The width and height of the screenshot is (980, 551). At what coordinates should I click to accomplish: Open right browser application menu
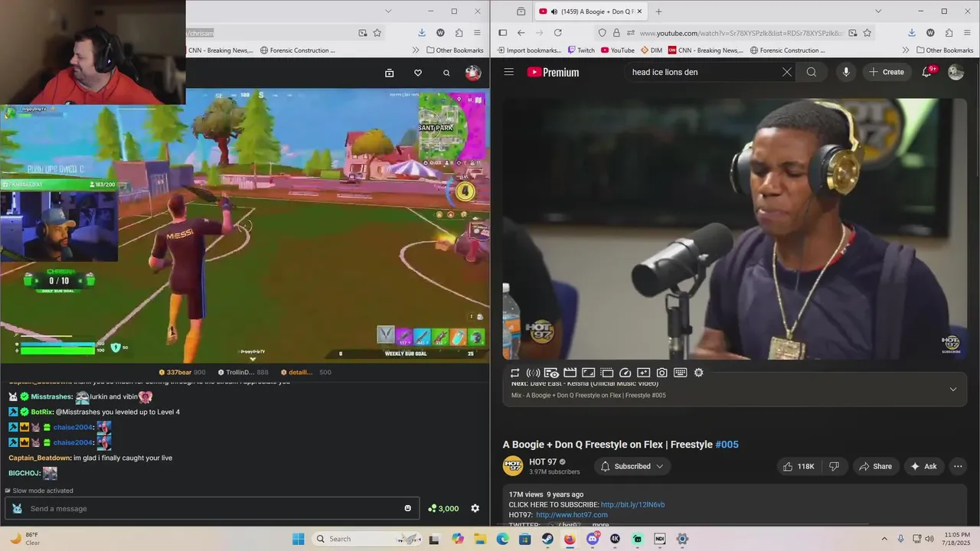coord(967,33)
